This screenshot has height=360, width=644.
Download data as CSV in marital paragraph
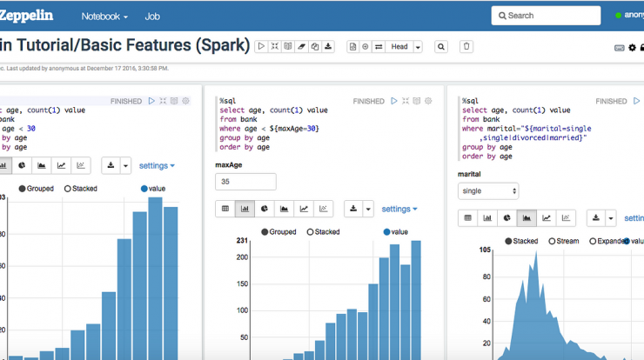tap(596, 218)
